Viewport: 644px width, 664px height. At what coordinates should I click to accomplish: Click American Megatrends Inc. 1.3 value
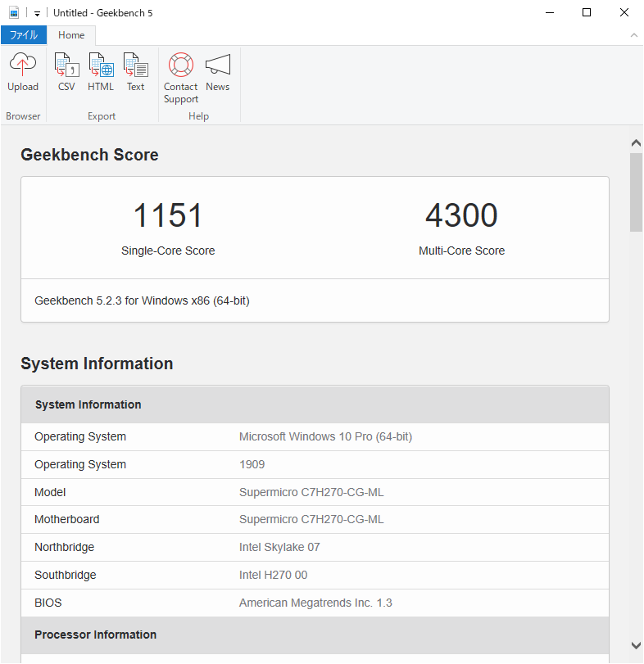(315, 603)
